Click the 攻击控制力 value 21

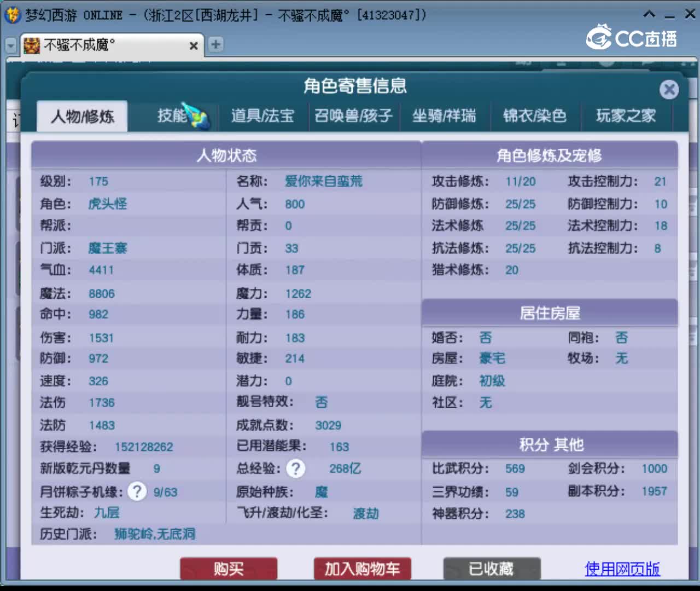pyautogui.click(x=661, y=182)
